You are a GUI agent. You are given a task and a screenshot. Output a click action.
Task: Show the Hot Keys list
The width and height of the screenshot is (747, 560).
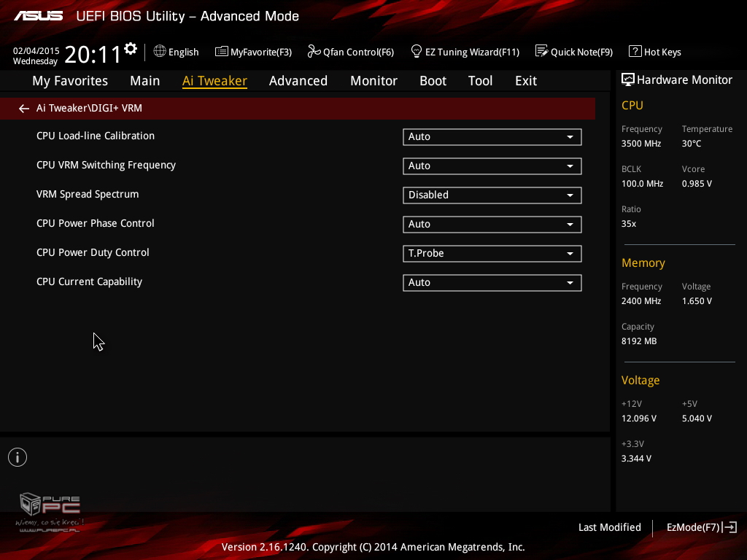coord(655,52)
